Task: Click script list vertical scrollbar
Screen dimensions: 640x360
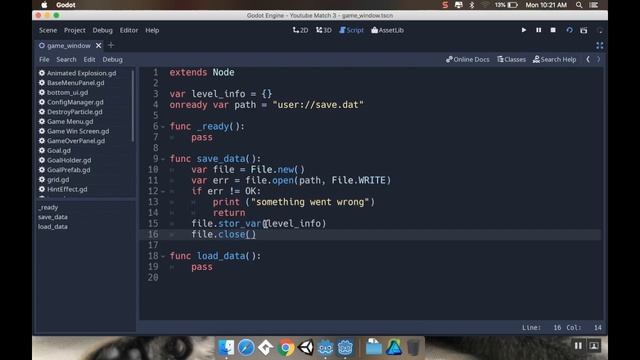Action: click(133, 106)
